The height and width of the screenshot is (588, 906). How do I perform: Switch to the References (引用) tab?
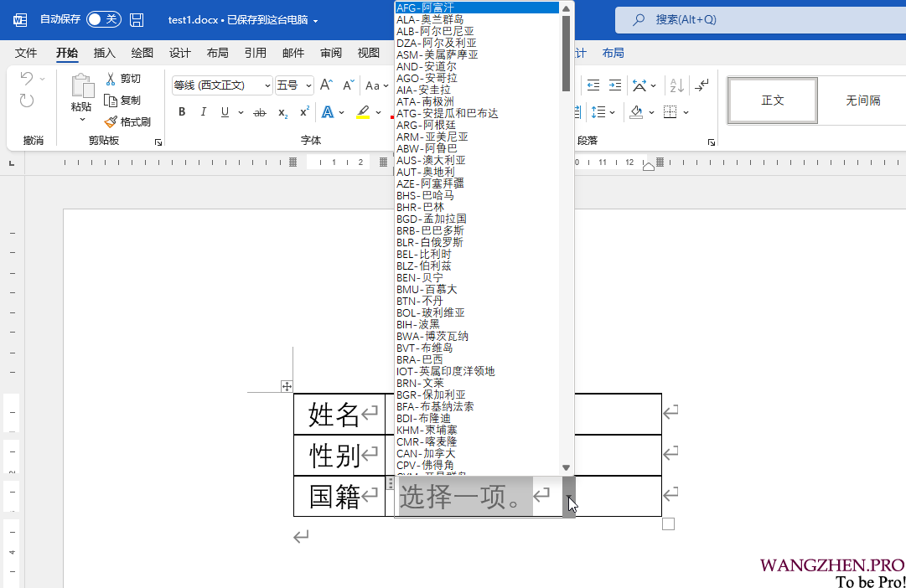pyautogui.click(x=256, y=53)
